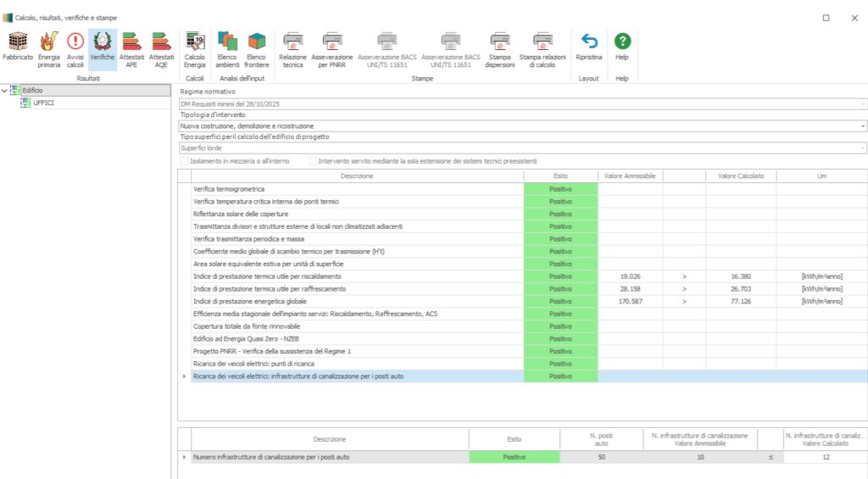
Task: Open Elenco ambienti list
Action: [227, 42]
